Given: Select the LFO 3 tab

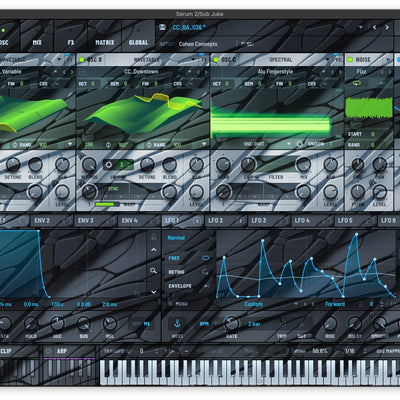Looking at the screenshot, I should (x=269, y=220).
